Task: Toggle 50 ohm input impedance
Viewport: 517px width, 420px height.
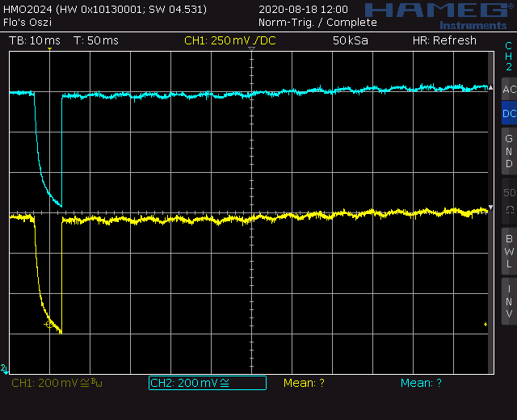Action: point(509,201)
